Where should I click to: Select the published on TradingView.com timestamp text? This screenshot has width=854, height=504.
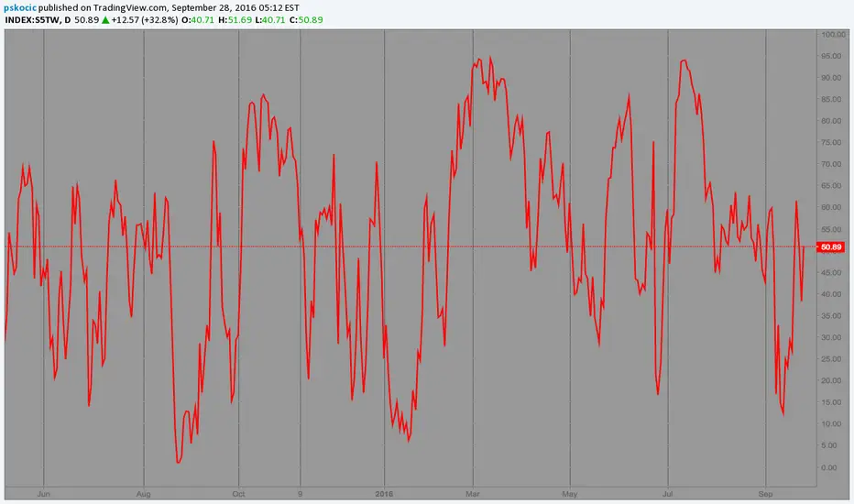[169, 8]
